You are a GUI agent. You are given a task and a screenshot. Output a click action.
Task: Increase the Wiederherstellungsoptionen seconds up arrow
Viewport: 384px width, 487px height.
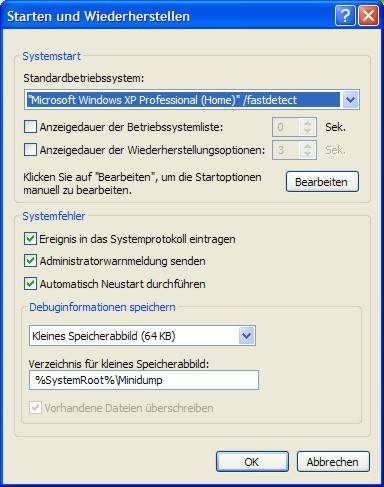click(308, 146)
